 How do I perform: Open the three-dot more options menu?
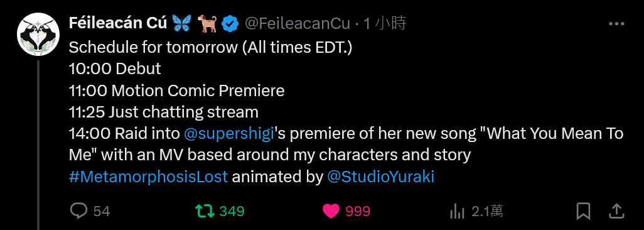click(x=616, y=25)
